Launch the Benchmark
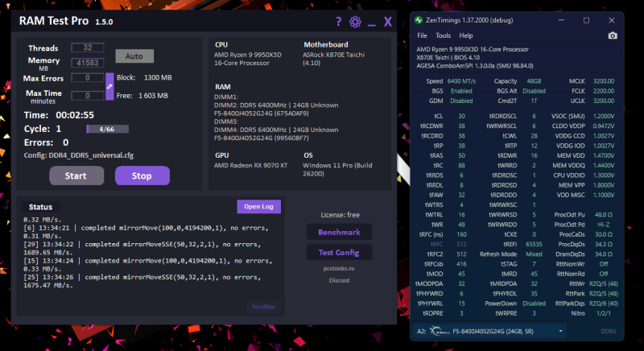The image size is (644, 351). [x=339, y=232]
